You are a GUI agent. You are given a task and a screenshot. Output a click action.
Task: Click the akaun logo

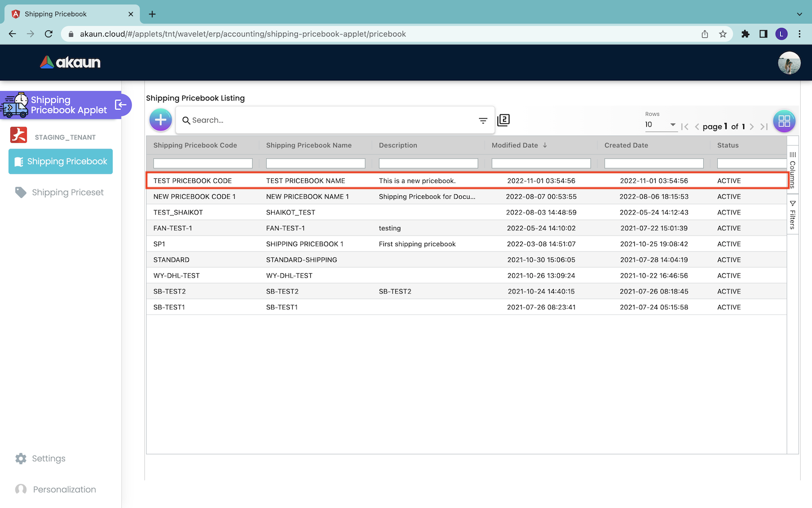[x=70, y=62]
